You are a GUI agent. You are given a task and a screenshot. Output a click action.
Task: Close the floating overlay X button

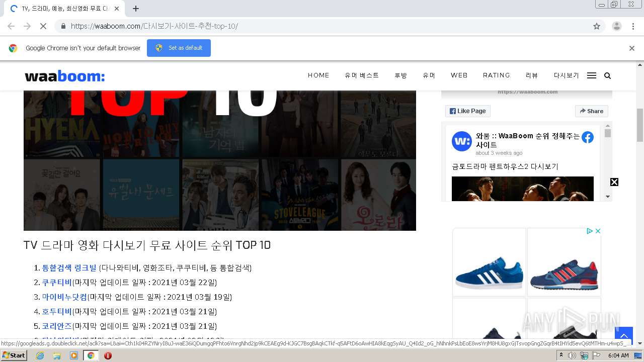[614, 182]
